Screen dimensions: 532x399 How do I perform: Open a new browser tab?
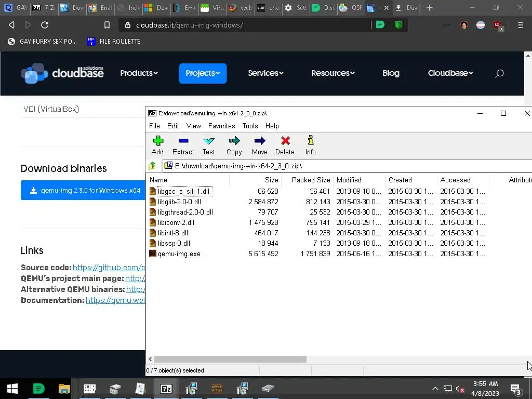[430, 7]
